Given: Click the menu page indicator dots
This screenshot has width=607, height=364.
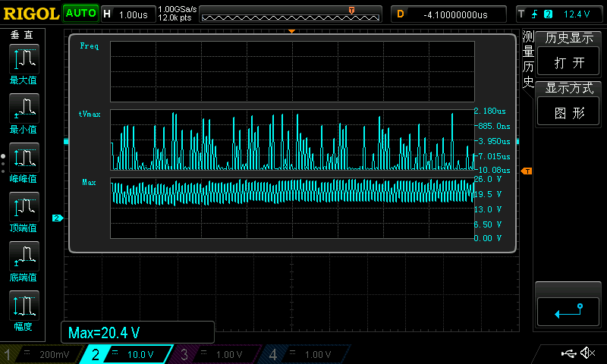Looking at the screenshot, I should coord(3,164).
